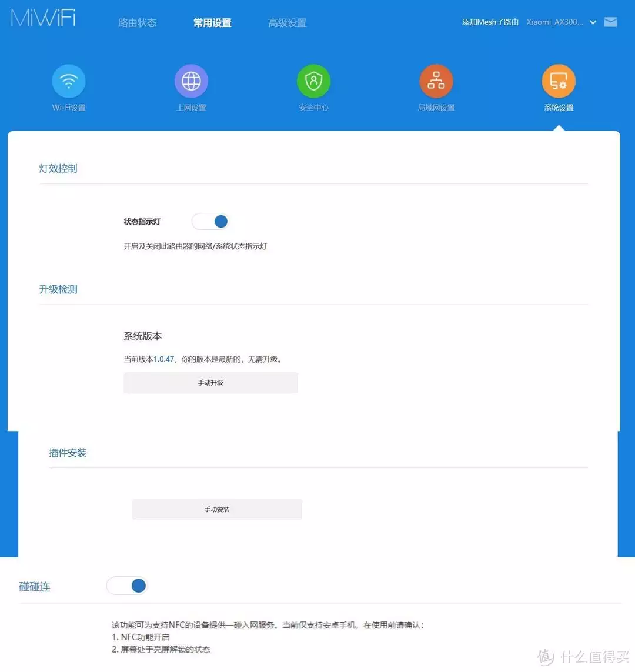Click the 局域网设置 LAN settings icon

click(436, 81)
